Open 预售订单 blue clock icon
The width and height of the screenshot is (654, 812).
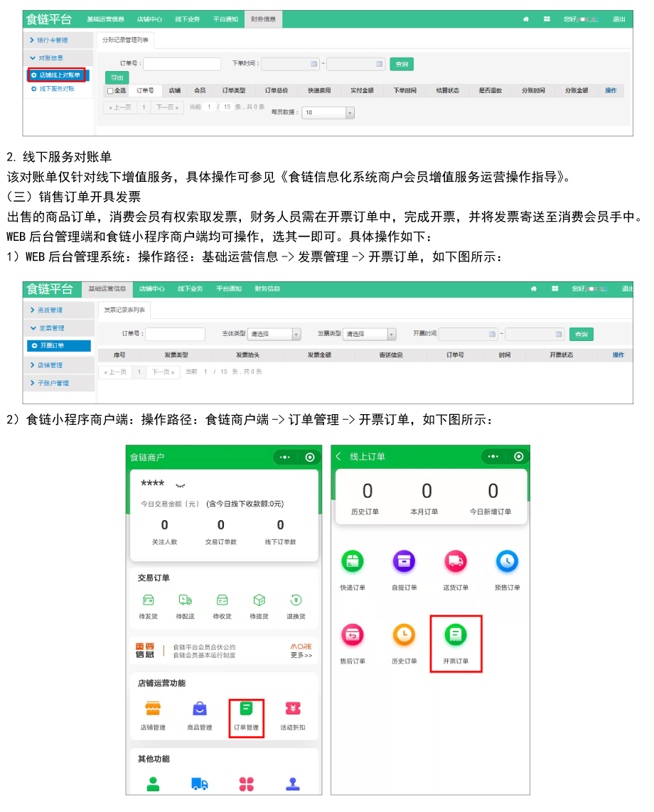click(x=507, y=562)
